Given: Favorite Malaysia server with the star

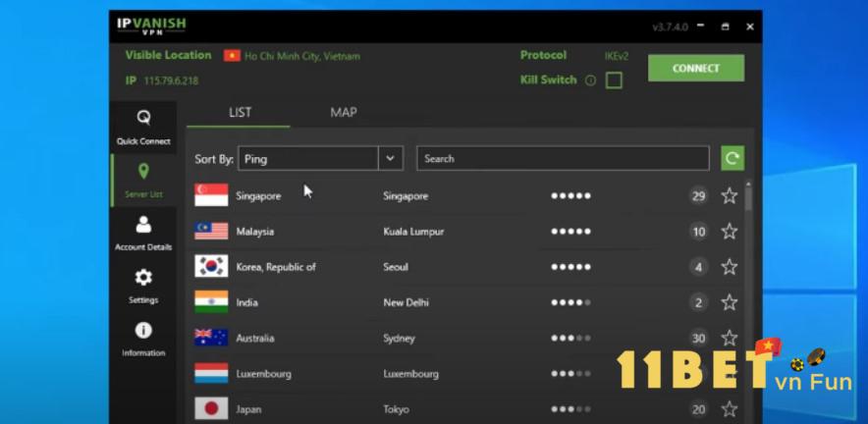Looking at the screenshot, I should point(730,232).
